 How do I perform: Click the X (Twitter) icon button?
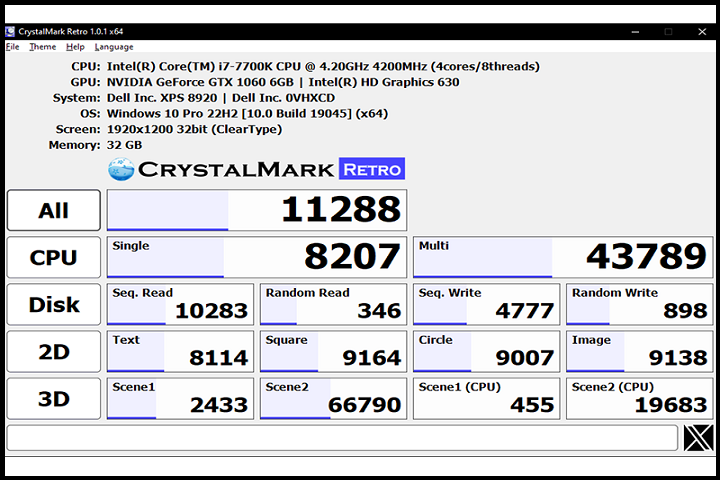698,438
